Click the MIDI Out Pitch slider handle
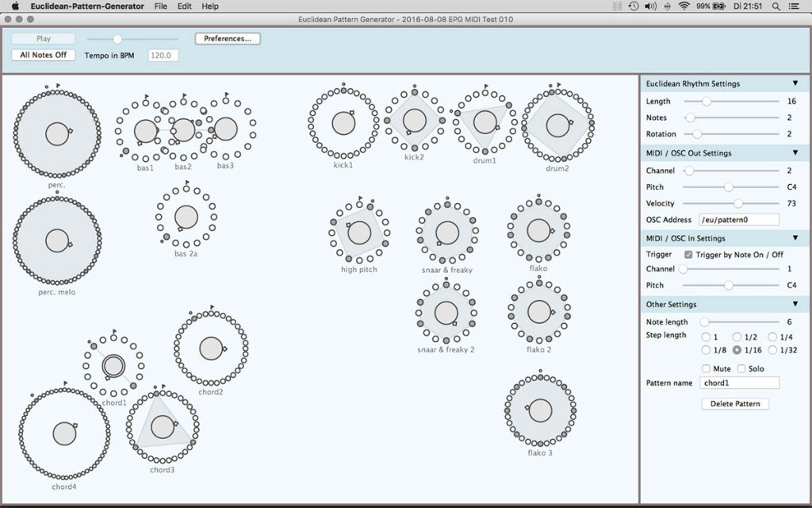This screenshot has width=812, height=508. point(729,187)
